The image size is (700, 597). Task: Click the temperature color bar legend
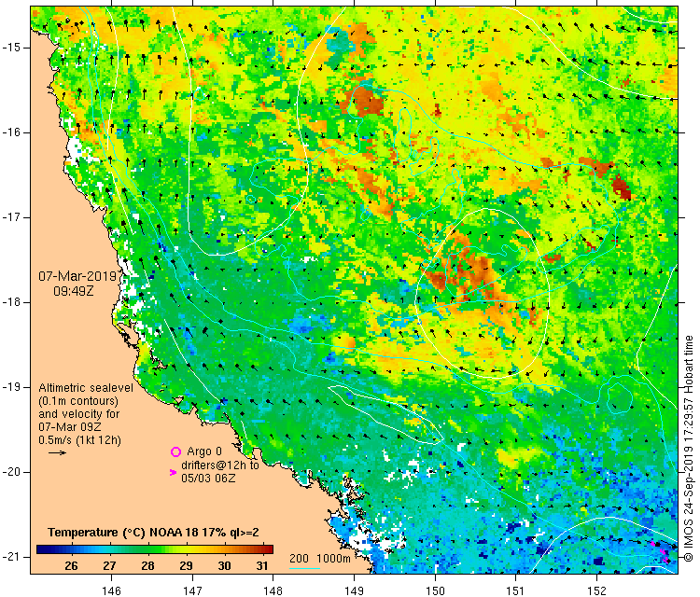coord(154,549)
